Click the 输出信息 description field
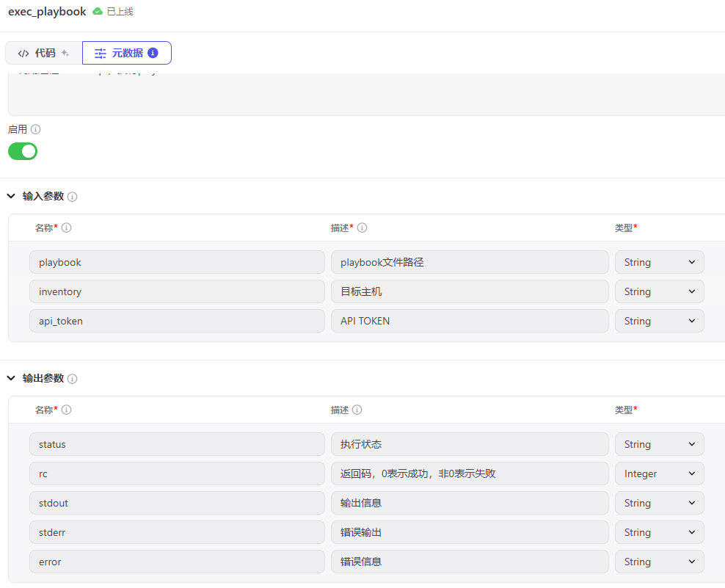 click(x=470, y=504)
